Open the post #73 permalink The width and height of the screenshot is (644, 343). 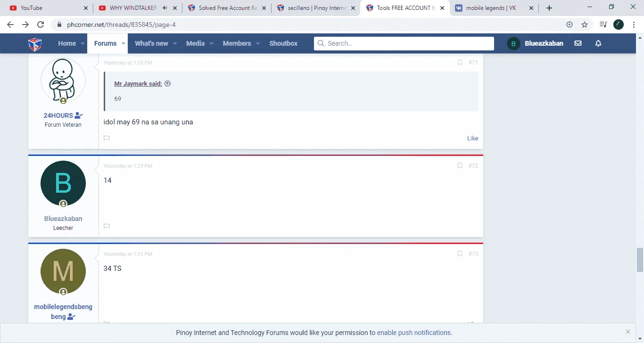point(473,253)
